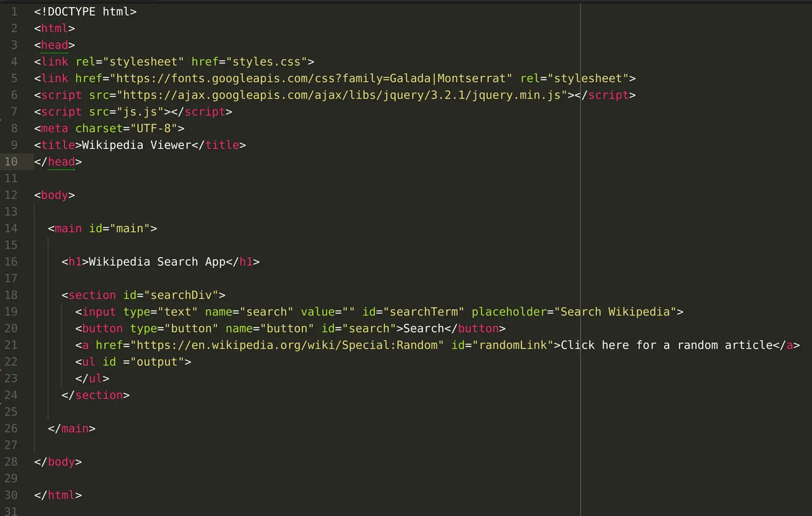Select line number 1 in the gutter
Screen dimensions: 812x516
point(15,11)
